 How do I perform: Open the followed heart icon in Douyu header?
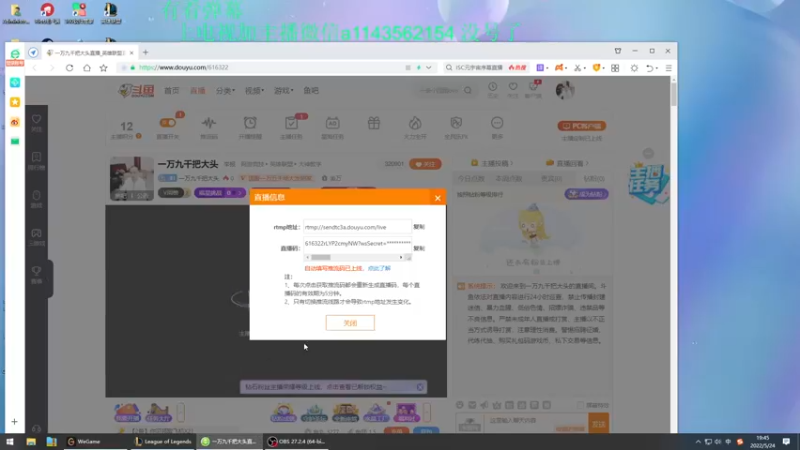point(513,87)
